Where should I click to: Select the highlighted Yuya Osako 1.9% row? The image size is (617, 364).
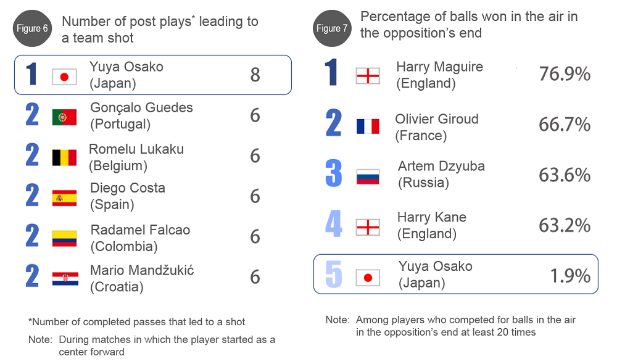tap(456, 275)
